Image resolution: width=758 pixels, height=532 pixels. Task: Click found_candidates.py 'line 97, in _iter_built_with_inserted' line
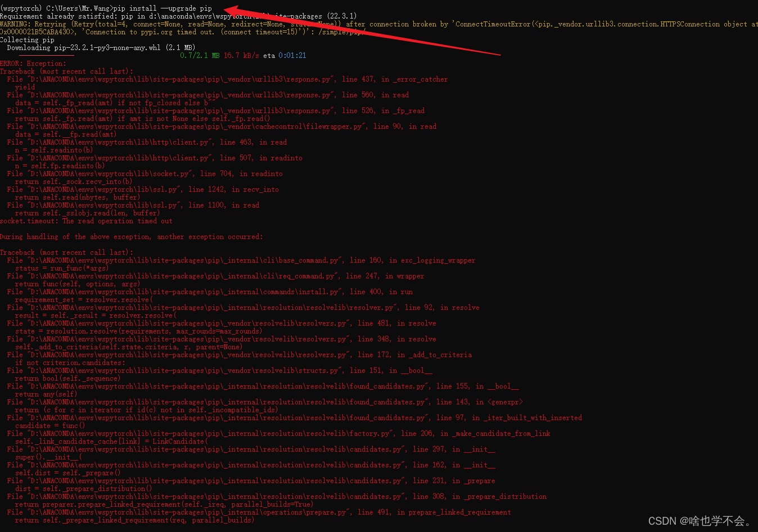click(x=295, y=418)
